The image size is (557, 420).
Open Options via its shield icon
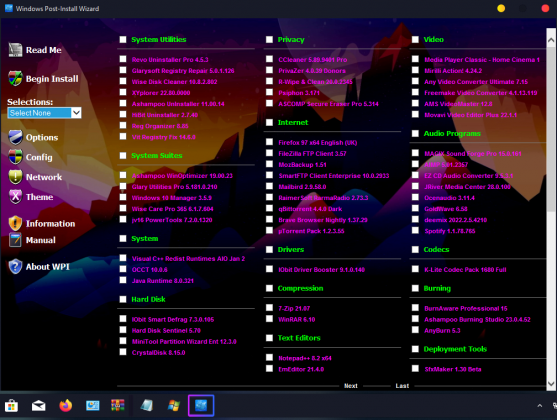tap(15, 137)
